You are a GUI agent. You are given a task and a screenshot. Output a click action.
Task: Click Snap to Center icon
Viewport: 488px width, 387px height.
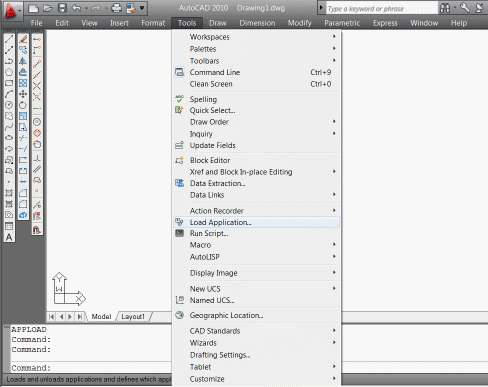[x=37, y=122]
